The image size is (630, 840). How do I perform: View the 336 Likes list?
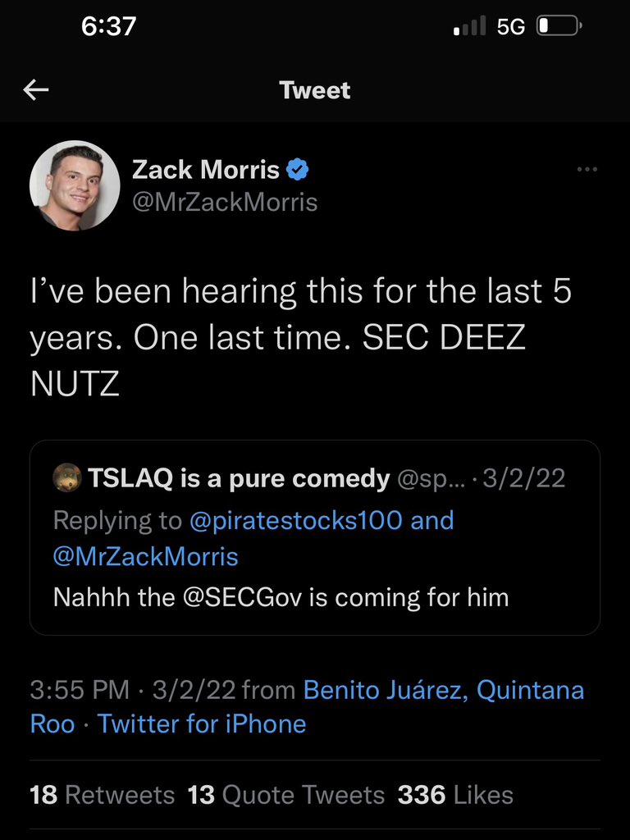(455, 794)
